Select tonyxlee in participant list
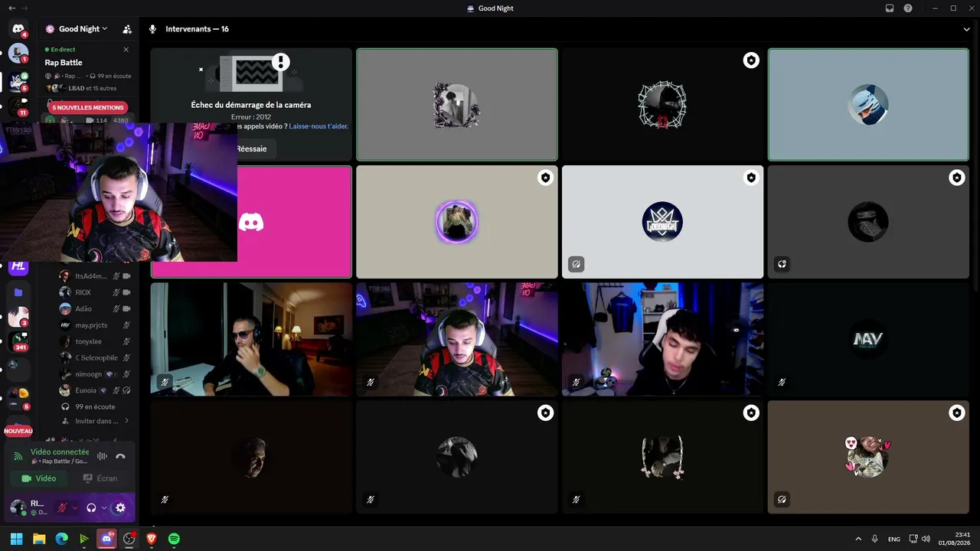The width and height of the screenshot is (980, 551). coord(94,341)
